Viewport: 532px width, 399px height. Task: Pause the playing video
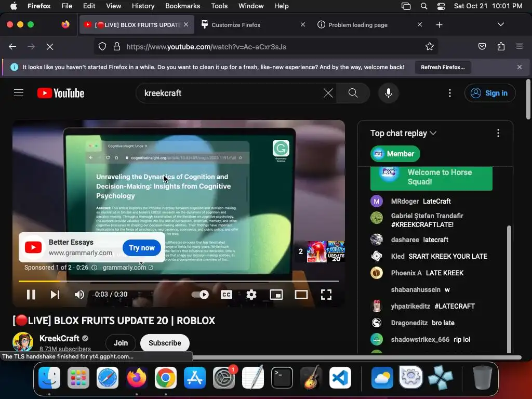[31, 295]
